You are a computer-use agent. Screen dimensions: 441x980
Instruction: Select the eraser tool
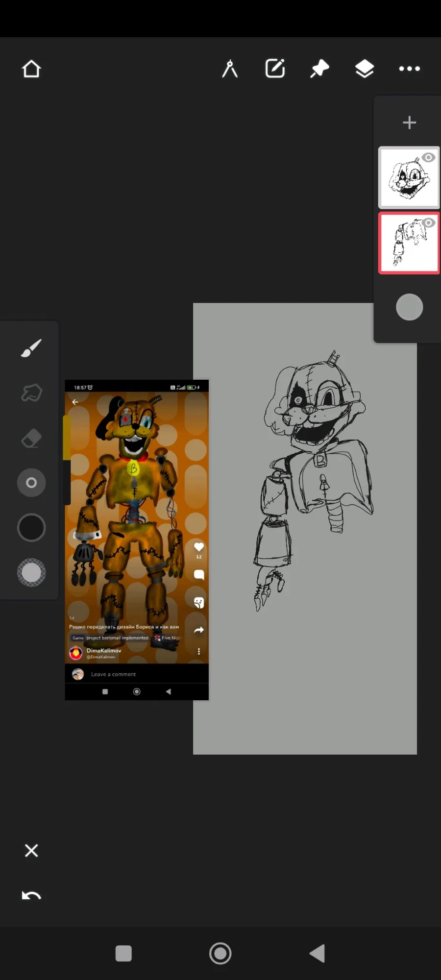click(x=31, y=438)
